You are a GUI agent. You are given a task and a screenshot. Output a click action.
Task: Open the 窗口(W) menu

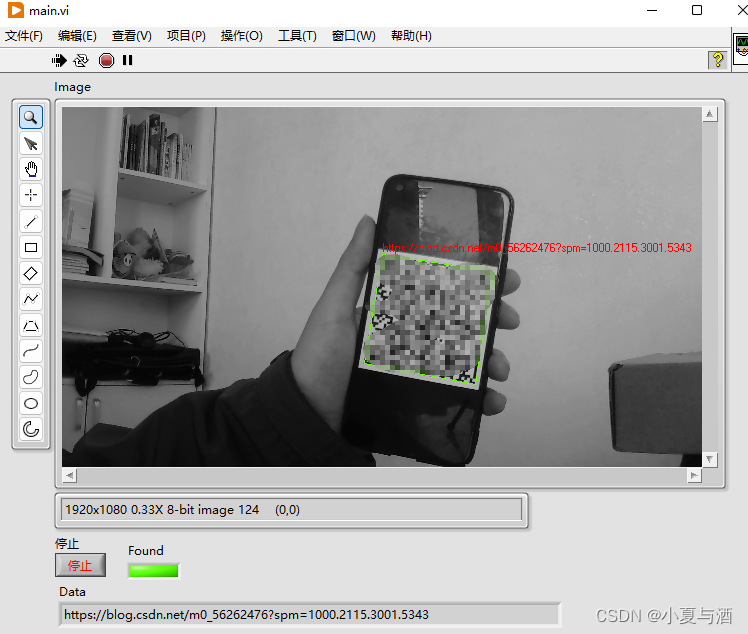[x=353, y=36]
